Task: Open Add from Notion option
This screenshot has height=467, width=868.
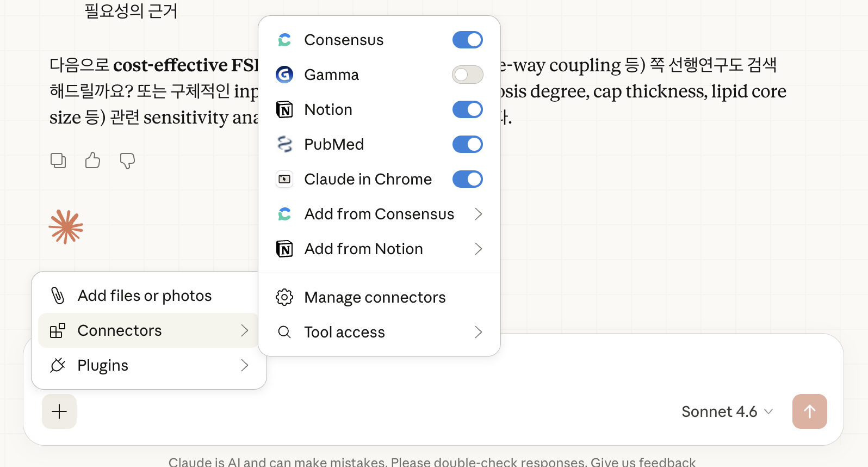Action: coord(379,249)
